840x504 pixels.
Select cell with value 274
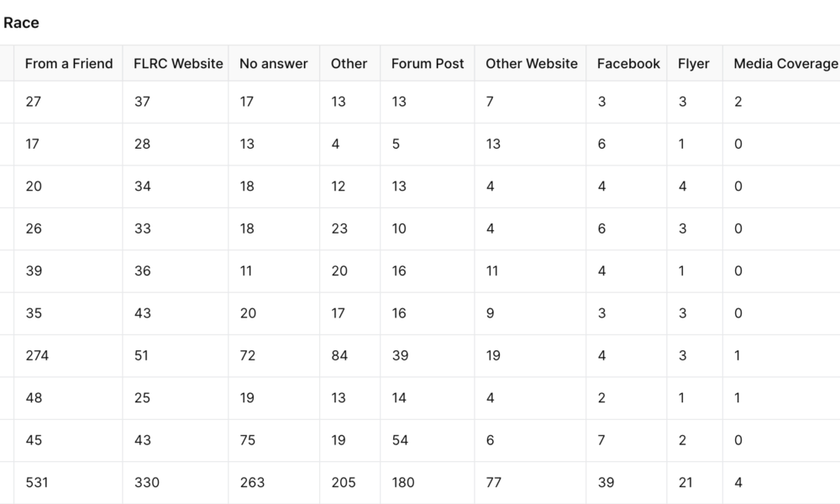click(x=37, y=355)
